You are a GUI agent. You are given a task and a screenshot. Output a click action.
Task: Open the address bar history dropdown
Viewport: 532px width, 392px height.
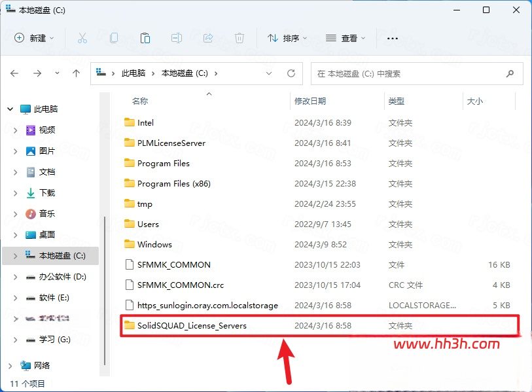pyautogui.click(x=269, y=73)
